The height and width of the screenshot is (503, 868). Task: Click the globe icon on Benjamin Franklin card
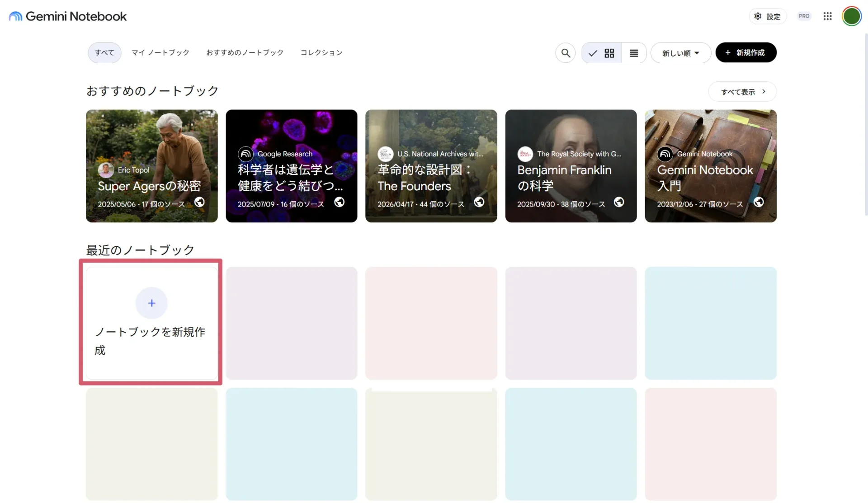click(x=618, y=202)
